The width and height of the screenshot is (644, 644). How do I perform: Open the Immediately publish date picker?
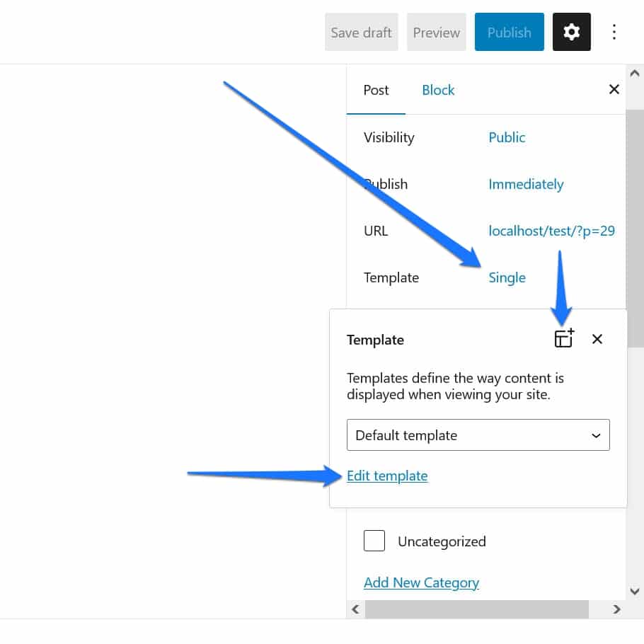pos(526,184)
